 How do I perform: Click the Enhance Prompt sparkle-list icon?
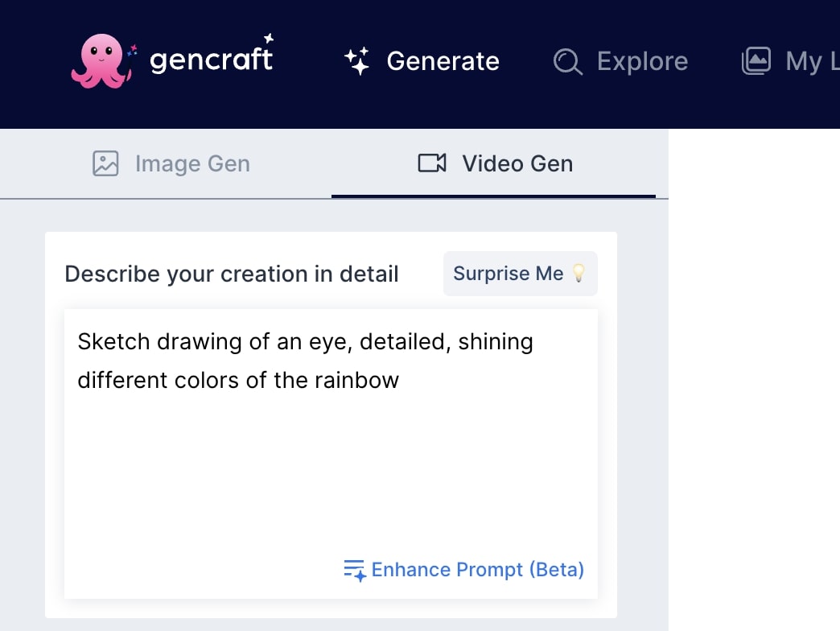pos(352,569)
